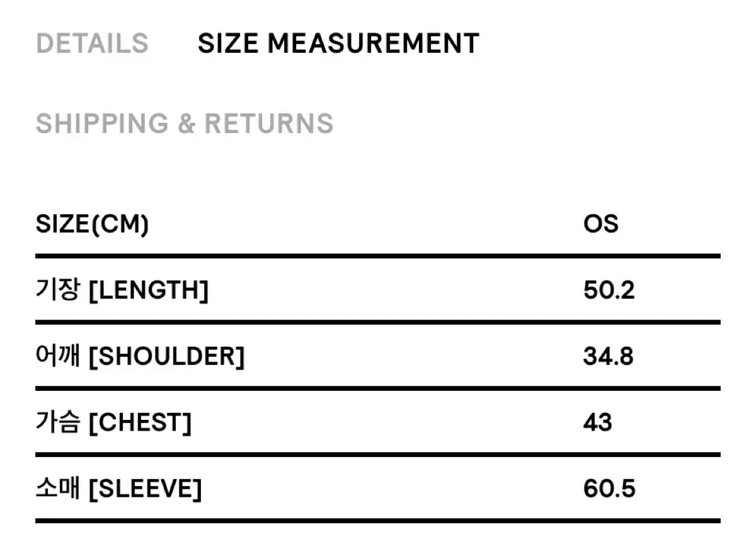
Task: Select the Korean word 기장 in the table
Action: [x=58, y=291]
